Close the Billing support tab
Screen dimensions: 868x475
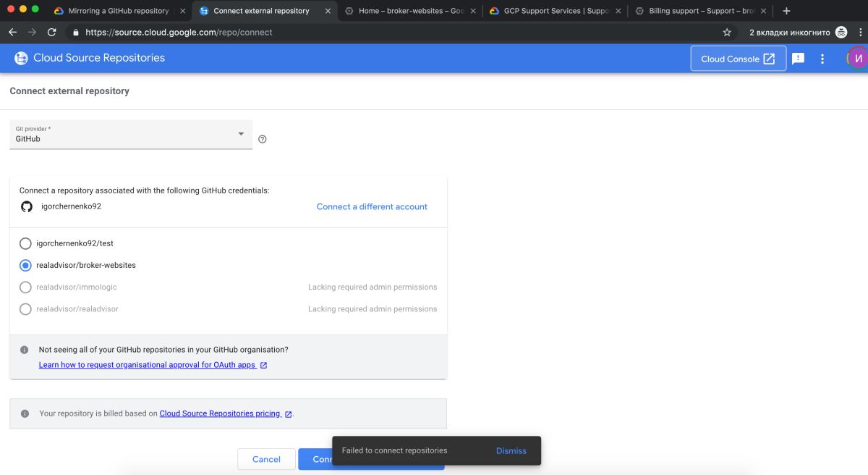click(x=764, y=12)
